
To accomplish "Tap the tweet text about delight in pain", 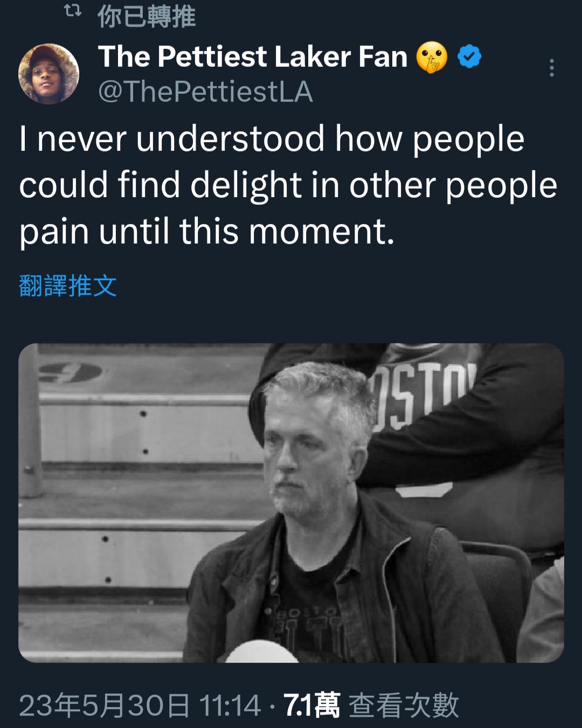I will pyautogui.click(x=288, y=185).
